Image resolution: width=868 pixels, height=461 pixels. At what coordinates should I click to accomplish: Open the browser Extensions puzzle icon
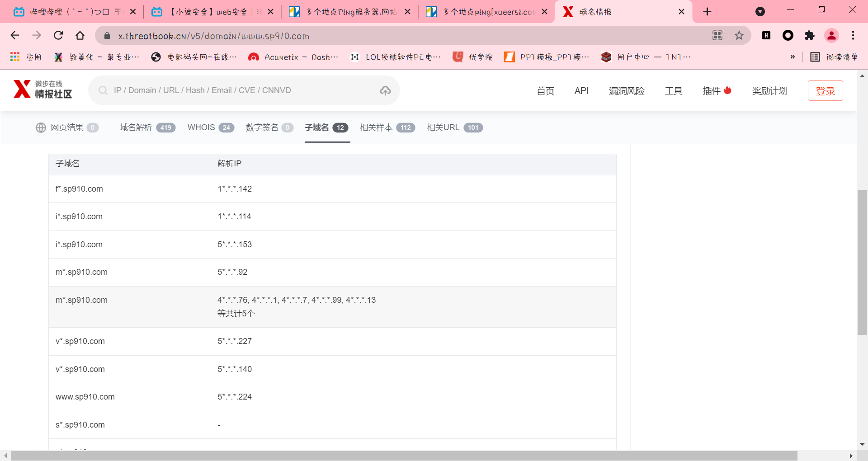809,36
